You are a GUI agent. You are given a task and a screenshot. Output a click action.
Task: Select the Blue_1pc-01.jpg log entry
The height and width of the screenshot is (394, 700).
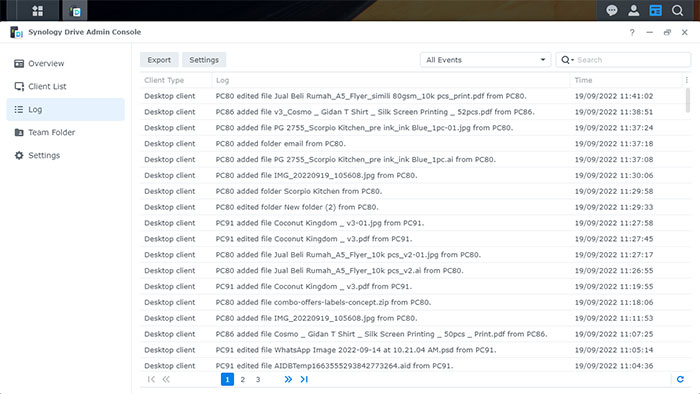(x=412, y=128)
